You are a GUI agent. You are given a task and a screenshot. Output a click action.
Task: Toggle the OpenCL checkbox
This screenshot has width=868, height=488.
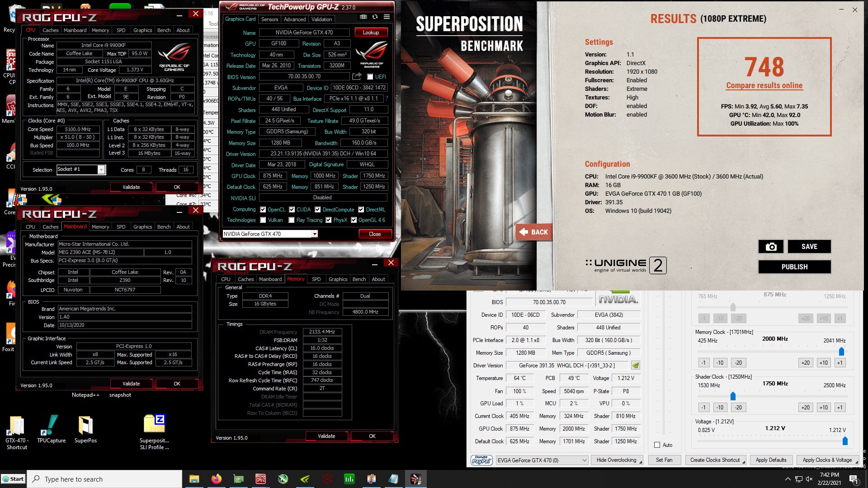[x=263, y=210]
